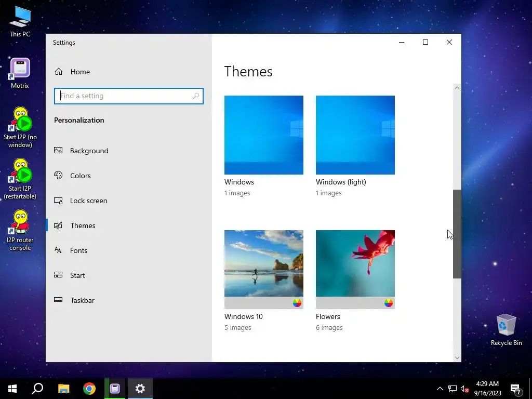Select I2P router console shortcut
Screen dimensions: 532x399
[x=20, y=231]
